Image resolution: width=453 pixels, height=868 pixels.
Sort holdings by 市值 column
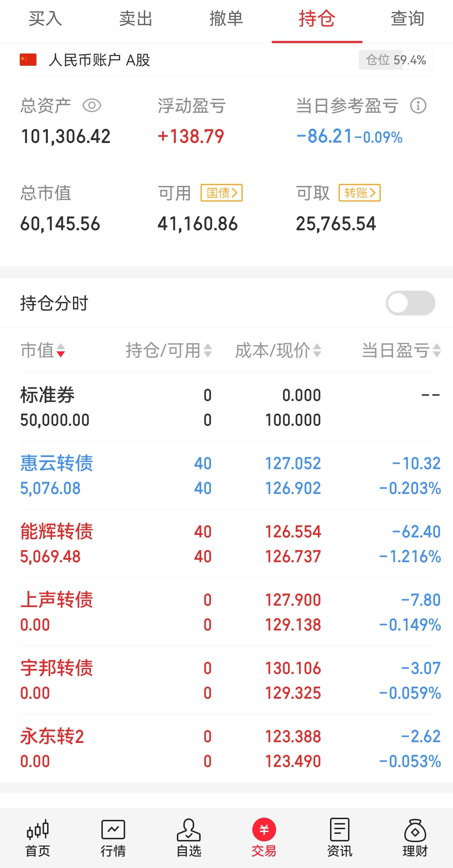42,350
